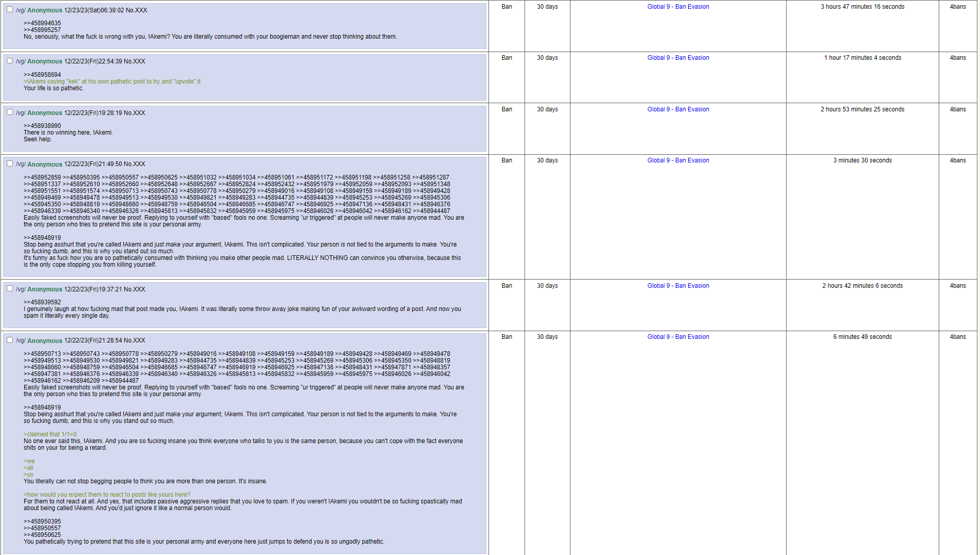
Task: Select Anonymous in the 19:37:21 post header
Action: coord(45,289)
